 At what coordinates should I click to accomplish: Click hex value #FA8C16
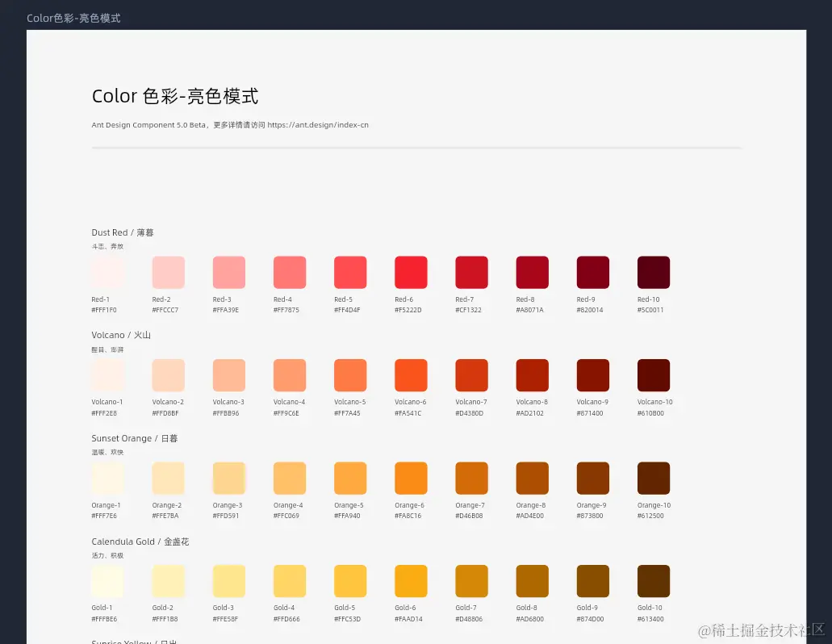[408, 516]
